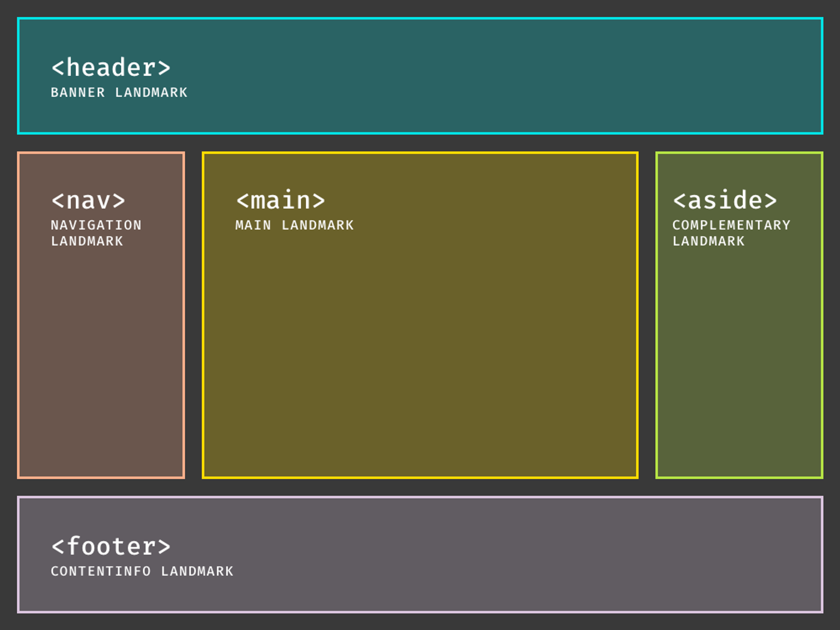
Task: Click empty area of teal header box
Action: tap(504, 76)
